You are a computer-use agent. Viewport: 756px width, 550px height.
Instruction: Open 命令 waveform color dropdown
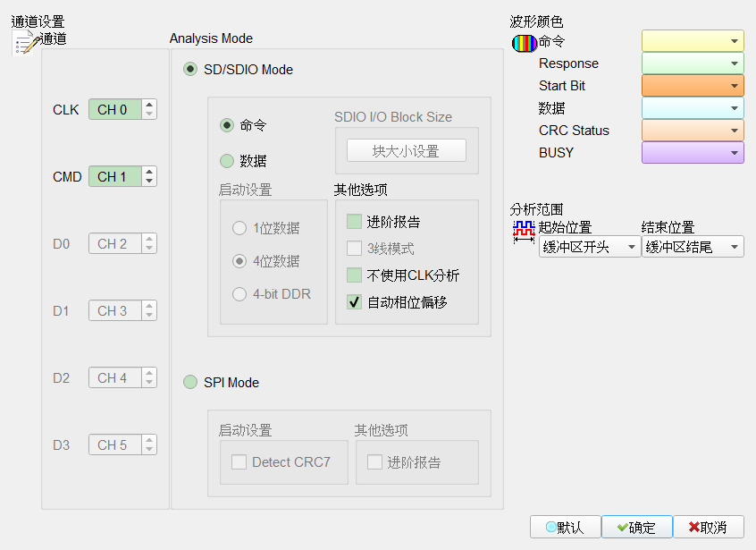pyautogui.click(x=693, y=41)
